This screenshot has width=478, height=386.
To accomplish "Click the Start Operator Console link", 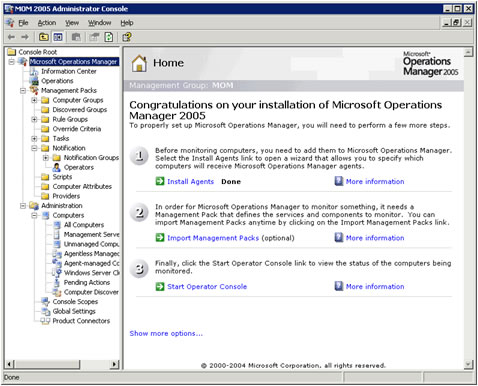I will coord(207,287).
